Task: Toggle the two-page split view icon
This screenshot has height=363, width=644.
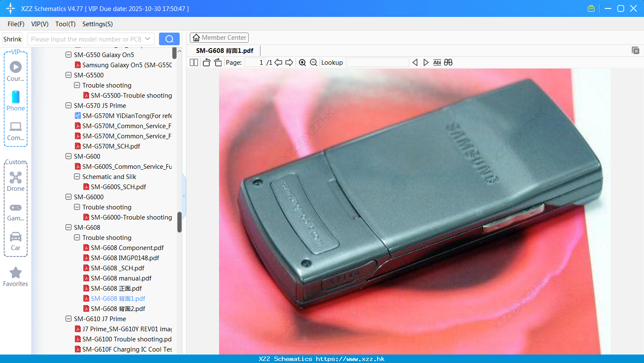Action: pyautogui.click(x=194, y=63)
